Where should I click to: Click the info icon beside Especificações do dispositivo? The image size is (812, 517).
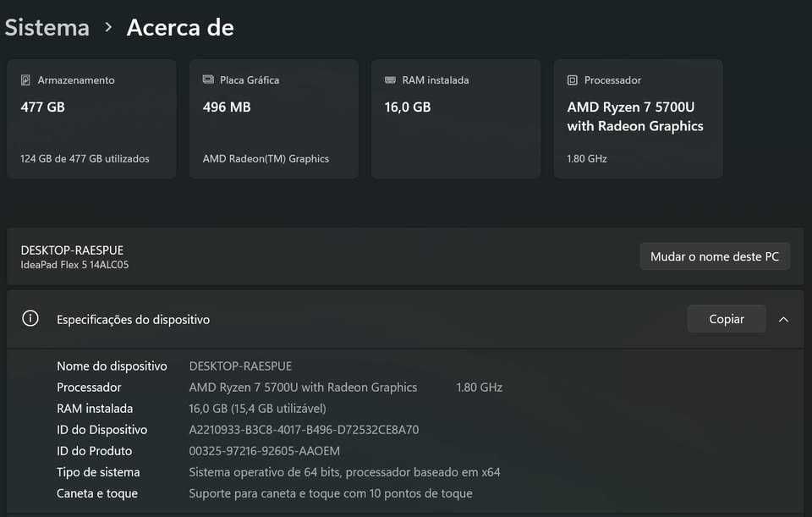tap(30, 319)
